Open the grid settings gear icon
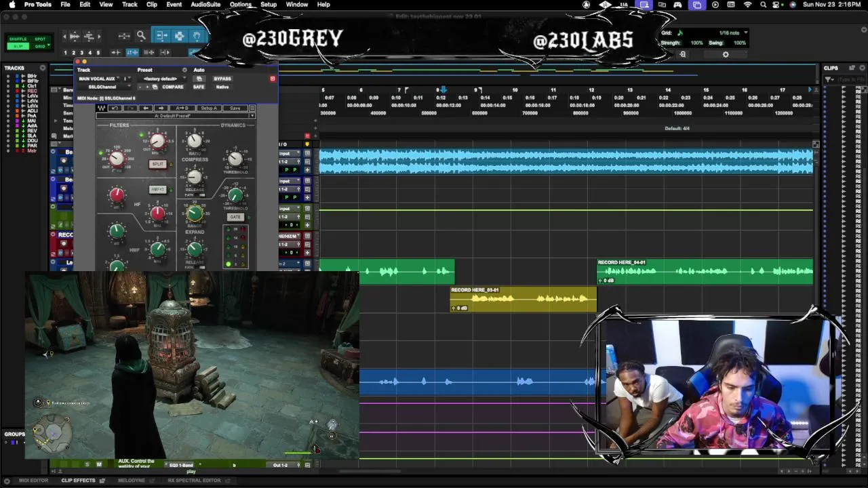 coord(726,54)
